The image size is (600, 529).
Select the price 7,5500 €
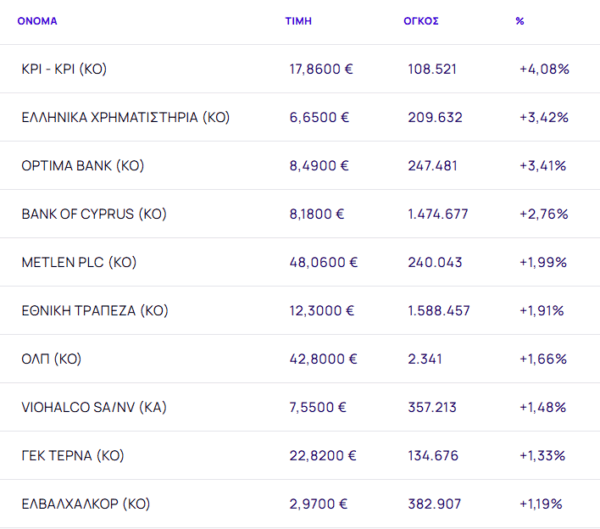click(318, 407)
